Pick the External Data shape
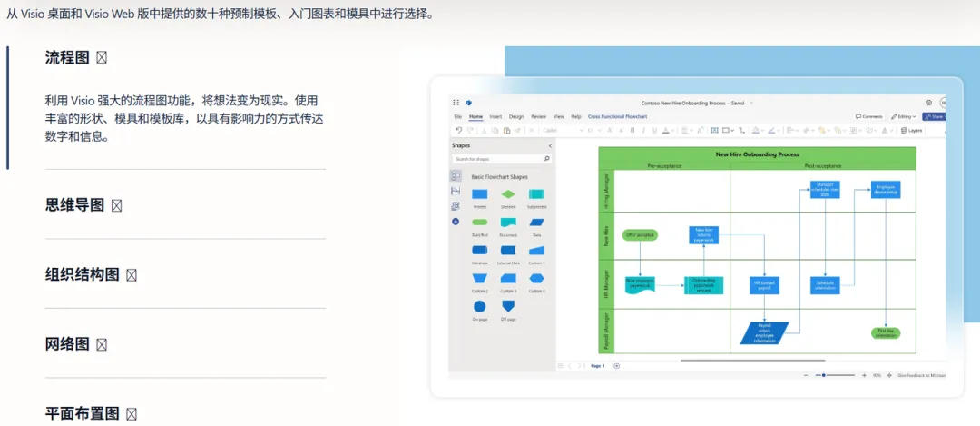The width and height of the screenshot is (980, 426). (x=508, y=250)
